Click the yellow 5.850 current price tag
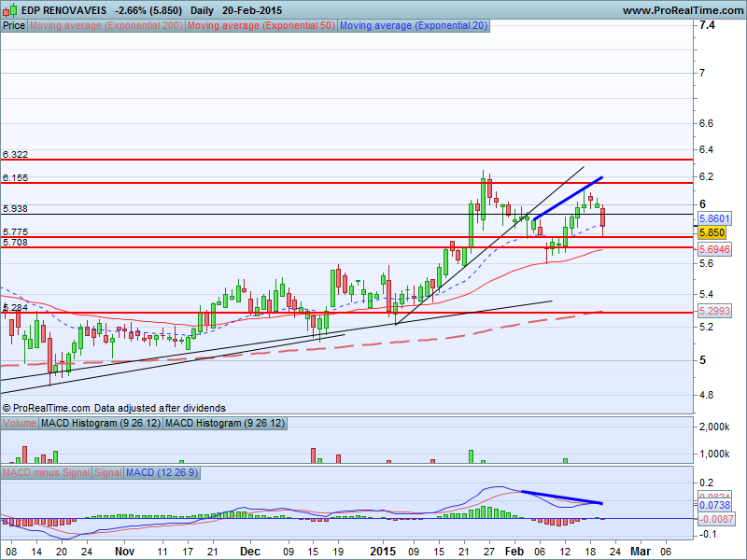The width and height of the screenshot is (747, 560). tap(712, 232)
